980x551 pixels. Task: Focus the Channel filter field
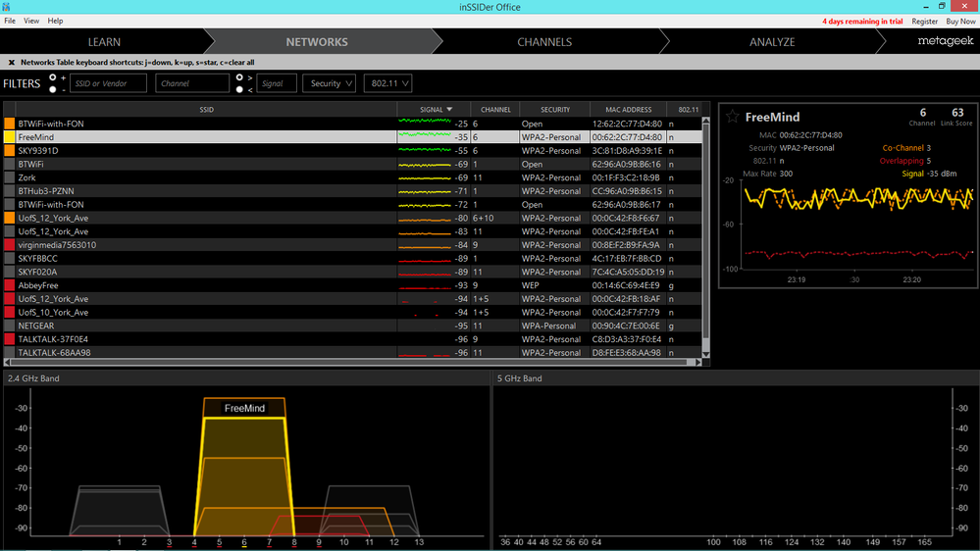coord(192,83)
